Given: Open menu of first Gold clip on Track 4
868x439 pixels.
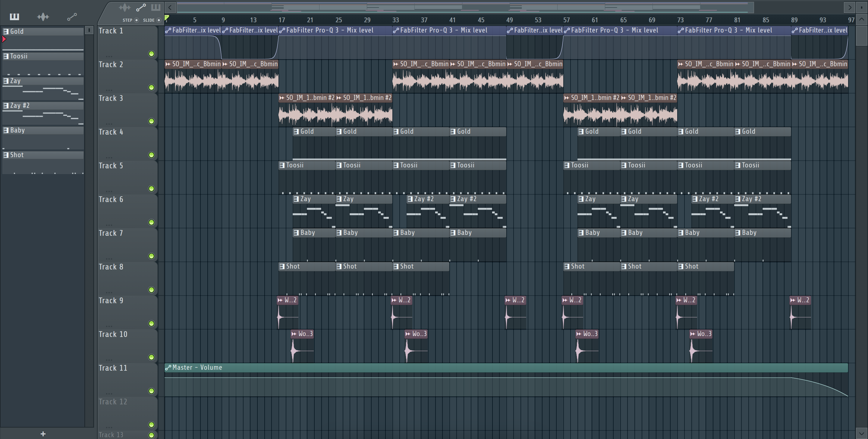Looking at the screenshot, I should (x=296, y=132).
